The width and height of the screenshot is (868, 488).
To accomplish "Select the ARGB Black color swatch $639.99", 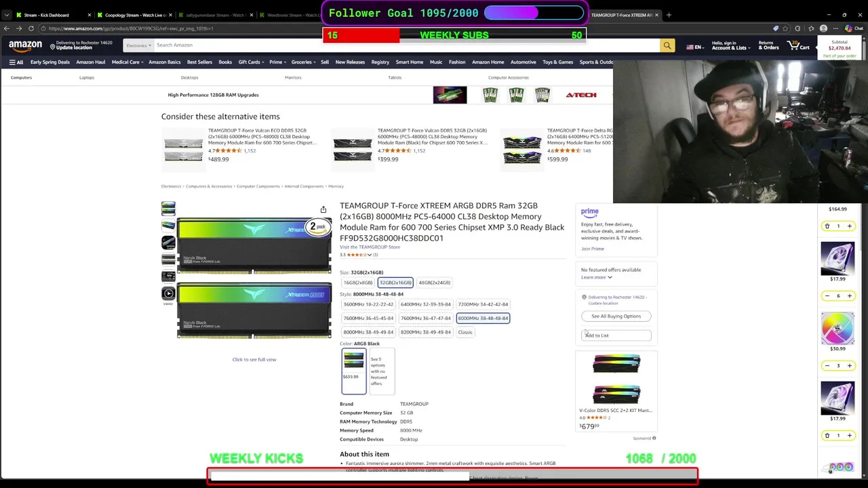I will pos(353,371).
